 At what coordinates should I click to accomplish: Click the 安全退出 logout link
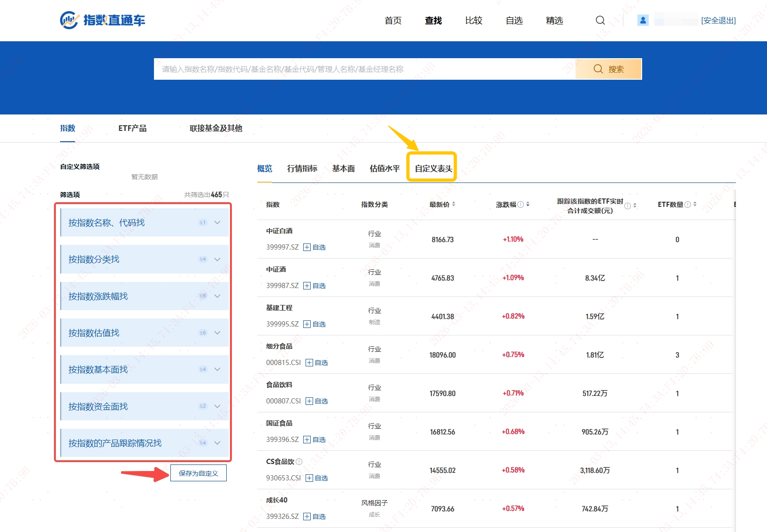pos(718,20)
